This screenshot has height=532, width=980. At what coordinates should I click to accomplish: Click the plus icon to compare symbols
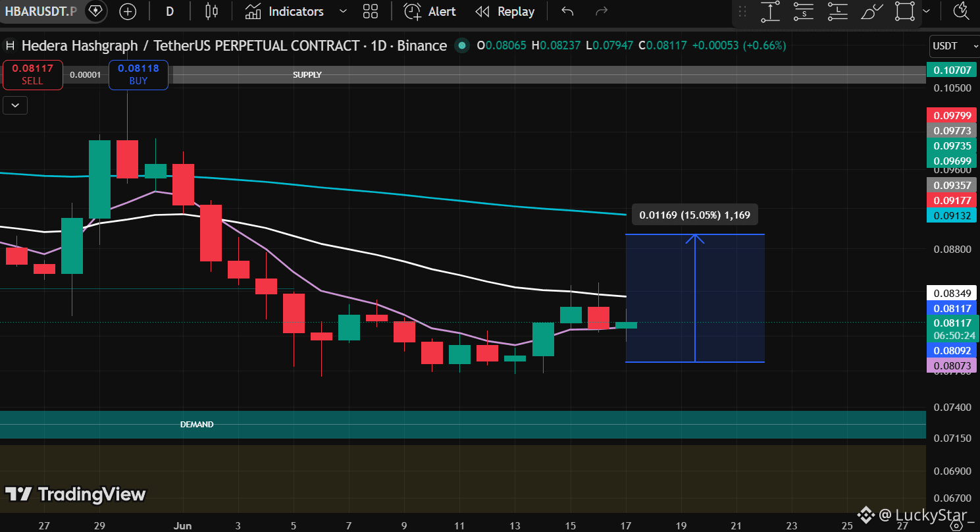click(128, 11)
